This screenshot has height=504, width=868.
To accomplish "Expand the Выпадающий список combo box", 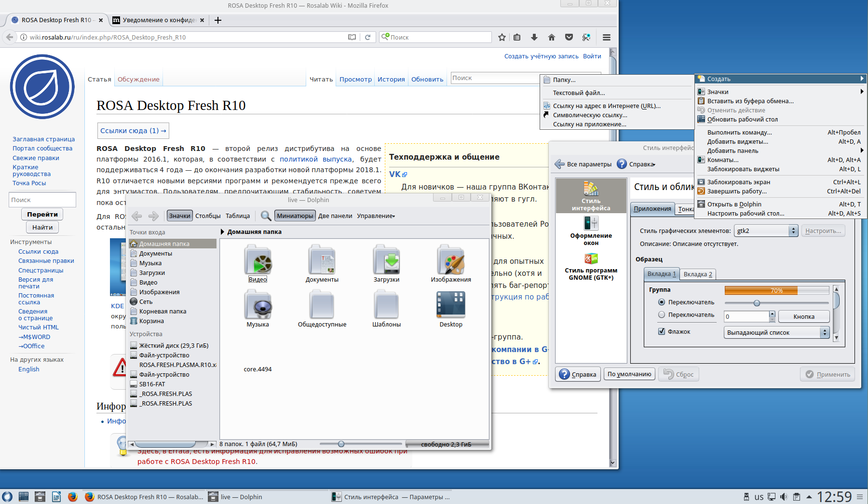I will 776,332.
